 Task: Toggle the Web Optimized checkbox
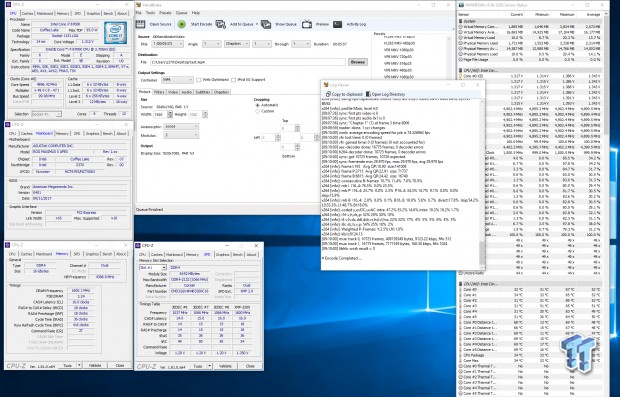(198, 80)
